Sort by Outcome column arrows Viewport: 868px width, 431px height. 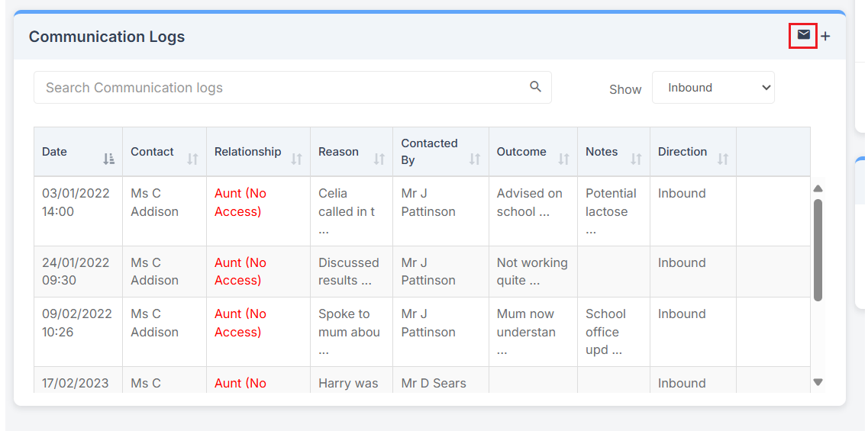[563, 159]
